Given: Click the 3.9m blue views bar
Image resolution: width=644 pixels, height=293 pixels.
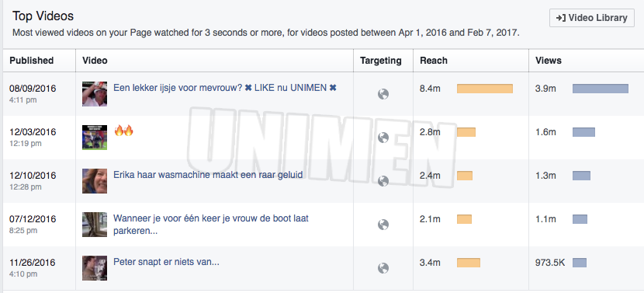Looking at the screenshot, I should (601, 89).
